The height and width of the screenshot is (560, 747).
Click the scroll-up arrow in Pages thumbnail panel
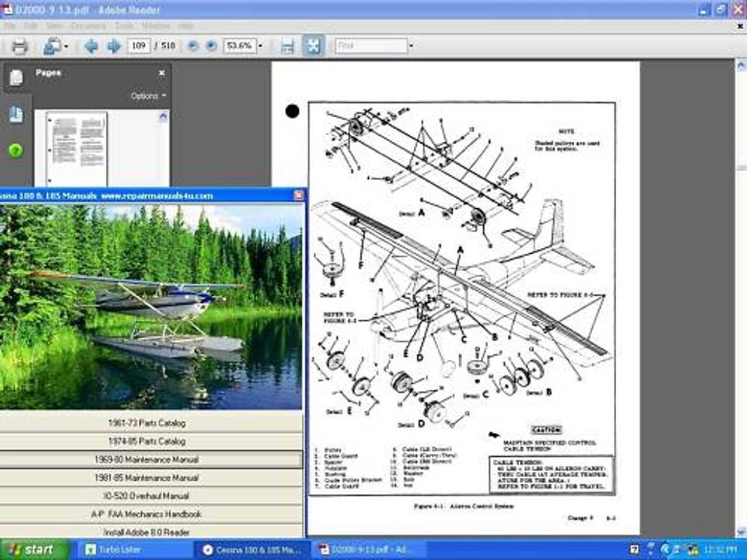coord(163,116)
